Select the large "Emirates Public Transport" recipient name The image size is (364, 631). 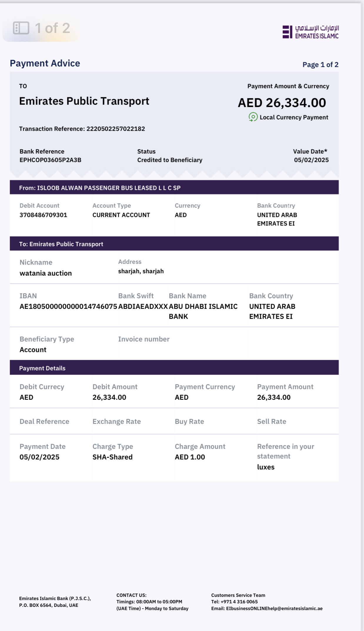pyautogui.click(x=84, y=101)
